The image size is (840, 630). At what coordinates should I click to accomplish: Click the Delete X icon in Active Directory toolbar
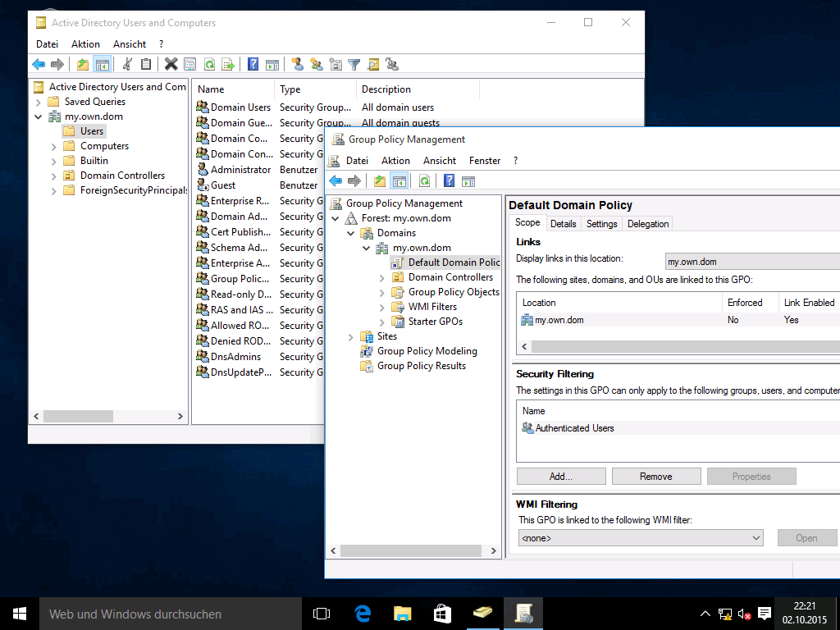click(171, 65)
